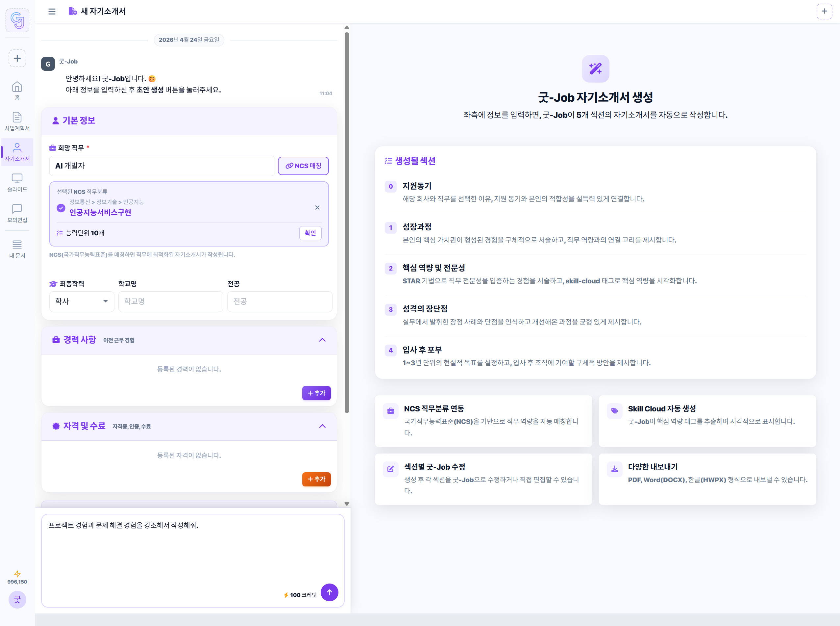
Task: Click the hamburger menu icon
Action: [x=52, y=12]
